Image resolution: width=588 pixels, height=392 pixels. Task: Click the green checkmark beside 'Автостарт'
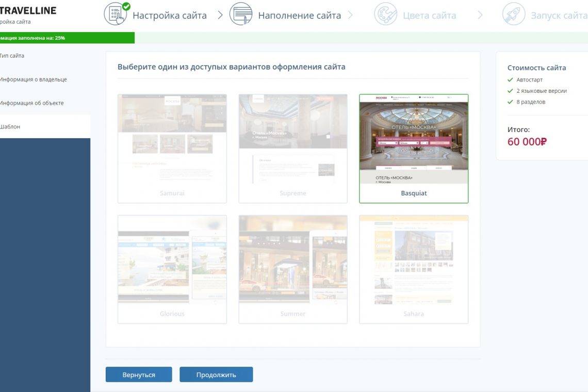pos(510,79)
